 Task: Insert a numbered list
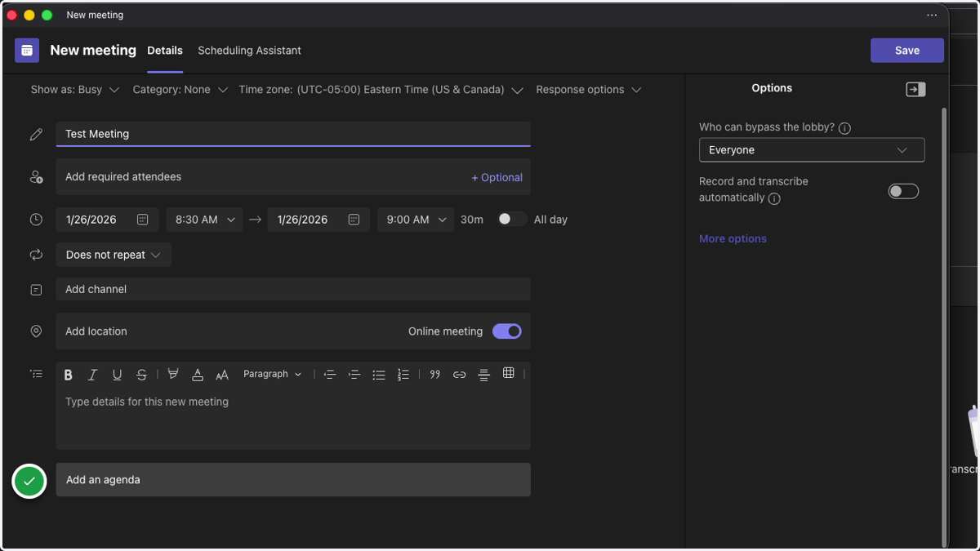tap(403, 375)
